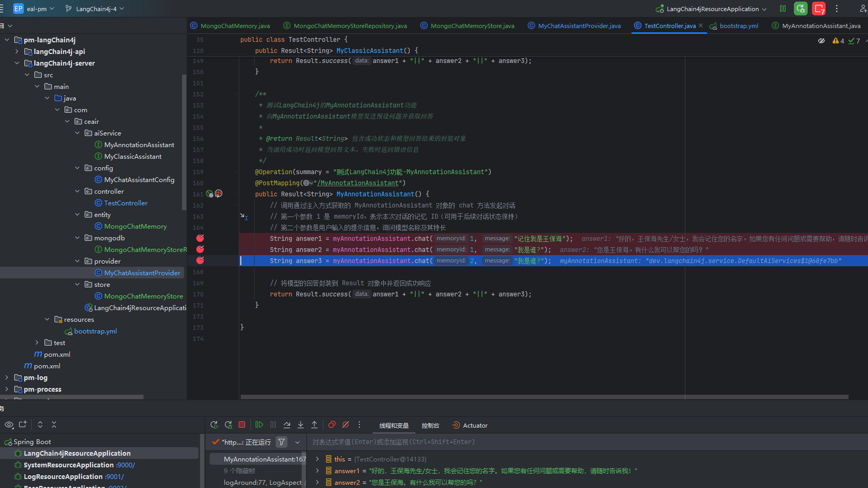This screenshot has width=868, height=488.
Task: Collapse the langChain4j-server module
Action: (17, 63)
